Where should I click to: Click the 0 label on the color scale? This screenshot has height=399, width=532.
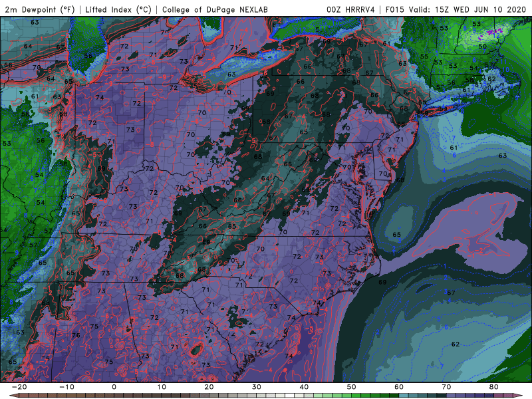point(114,387)
